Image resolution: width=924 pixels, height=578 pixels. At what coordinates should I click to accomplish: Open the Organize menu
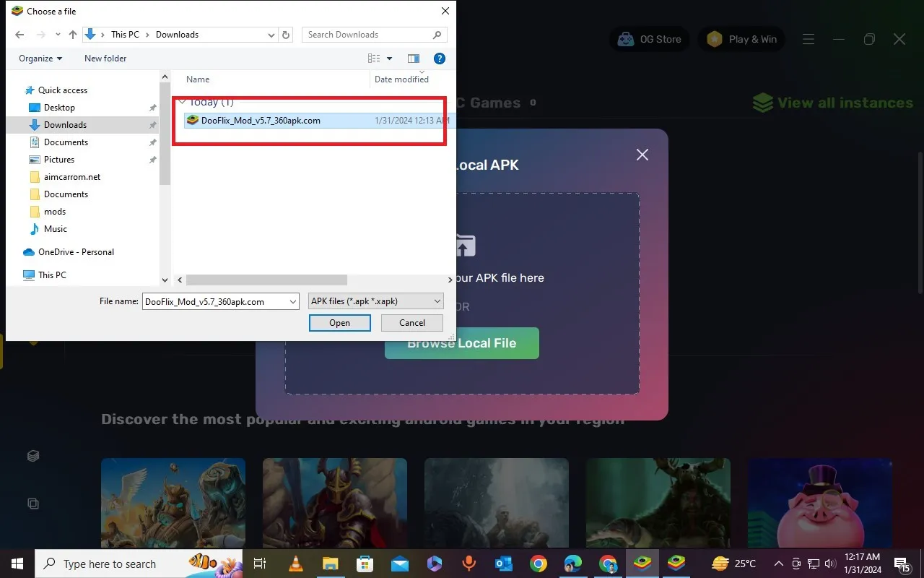[40, 59]
